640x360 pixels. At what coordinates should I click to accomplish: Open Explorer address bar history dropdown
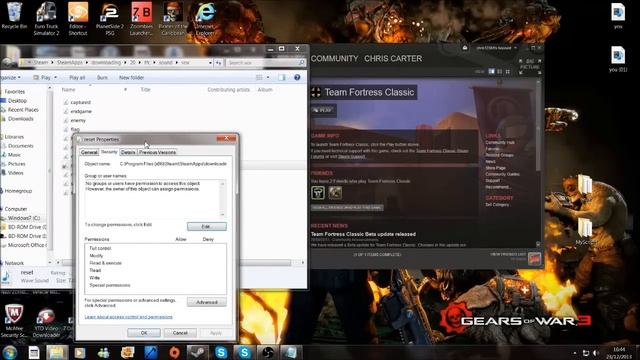click(x=210, y=62)
